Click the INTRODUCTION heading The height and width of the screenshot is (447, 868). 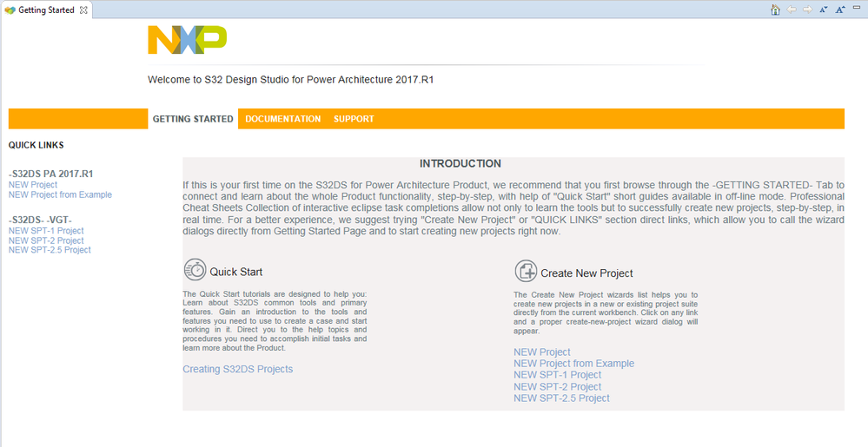tap(460, 163)
